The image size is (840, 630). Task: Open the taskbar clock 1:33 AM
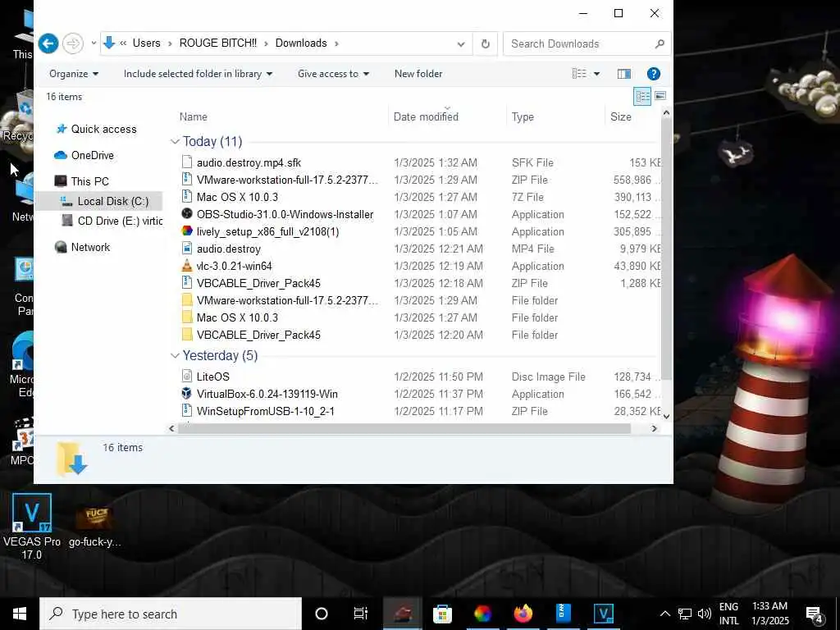pos(770,614)
